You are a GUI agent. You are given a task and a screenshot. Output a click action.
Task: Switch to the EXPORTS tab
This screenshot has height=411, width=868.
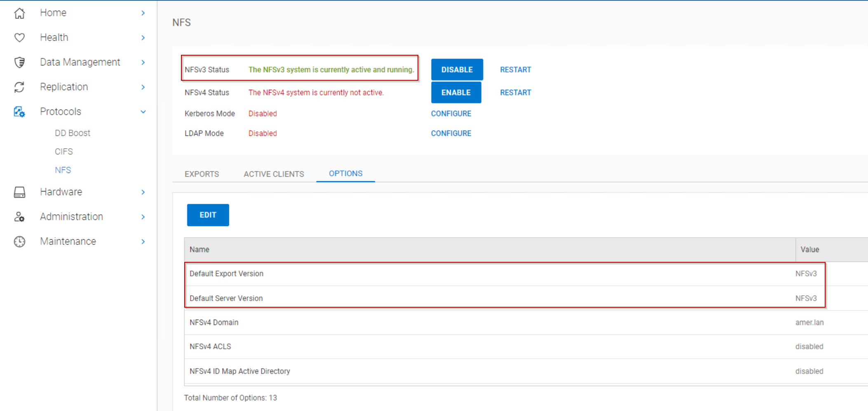tap(202, 174)
